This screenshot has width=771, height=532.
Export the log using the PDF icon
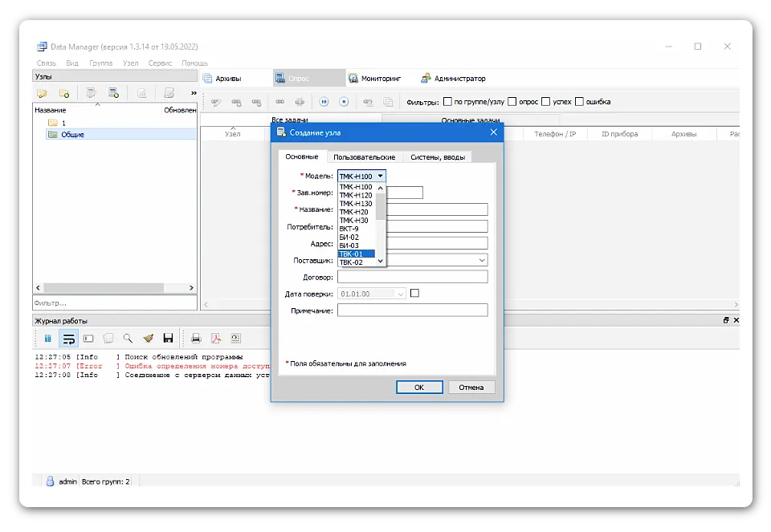(x=215, y=339)
